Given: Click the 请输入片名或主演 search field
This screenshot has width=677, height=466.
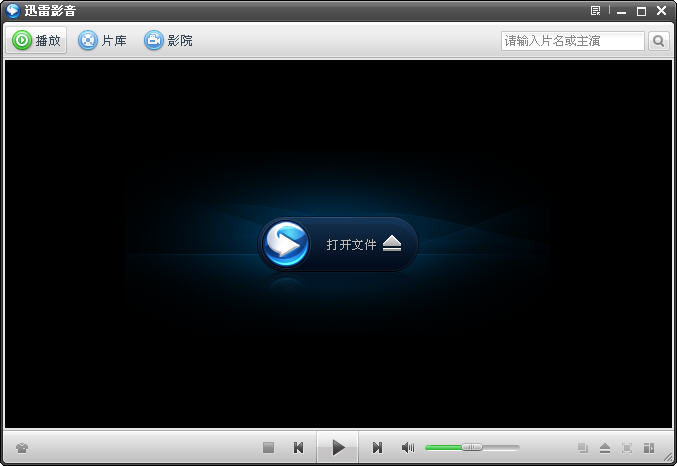Looking at the screenshot, I should [573, 41].
